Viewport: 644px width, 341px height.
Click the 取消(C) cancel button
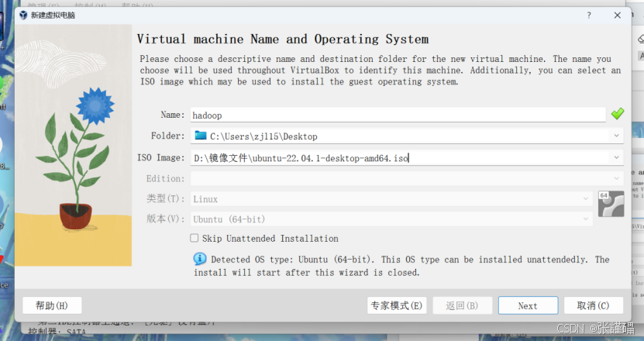coord(593,305)
